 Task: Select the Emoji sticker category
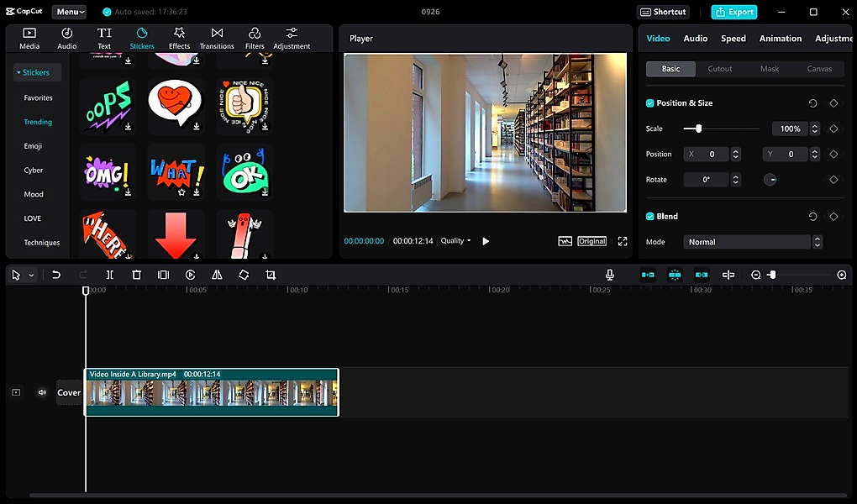click(34, 146)
